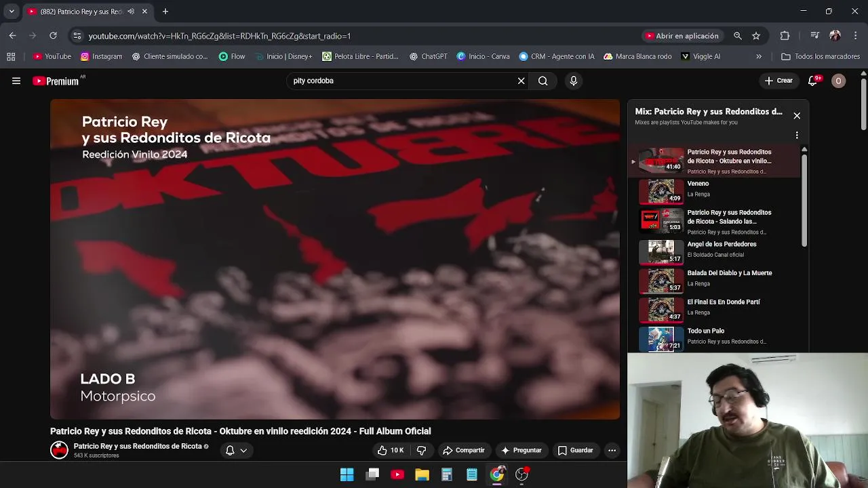Open the channel avatar beside video title
The image size is (868, 488).
(59, 450)
